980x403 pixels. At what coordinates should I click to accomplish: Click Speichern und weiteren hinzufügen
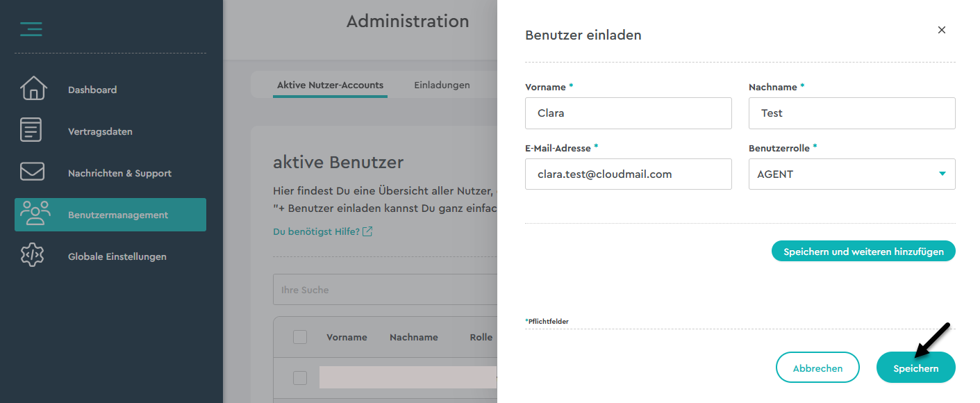(x=863, y=252)
